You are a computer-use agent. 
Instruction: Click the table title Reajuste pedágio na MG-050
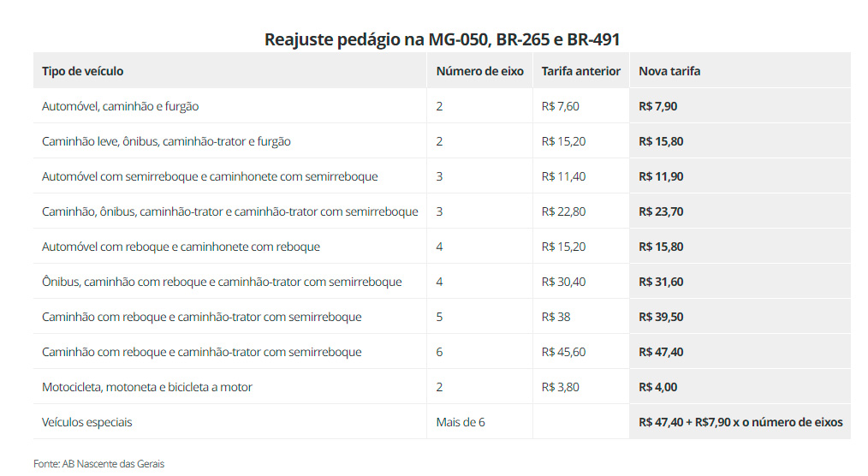coord(442,39)
